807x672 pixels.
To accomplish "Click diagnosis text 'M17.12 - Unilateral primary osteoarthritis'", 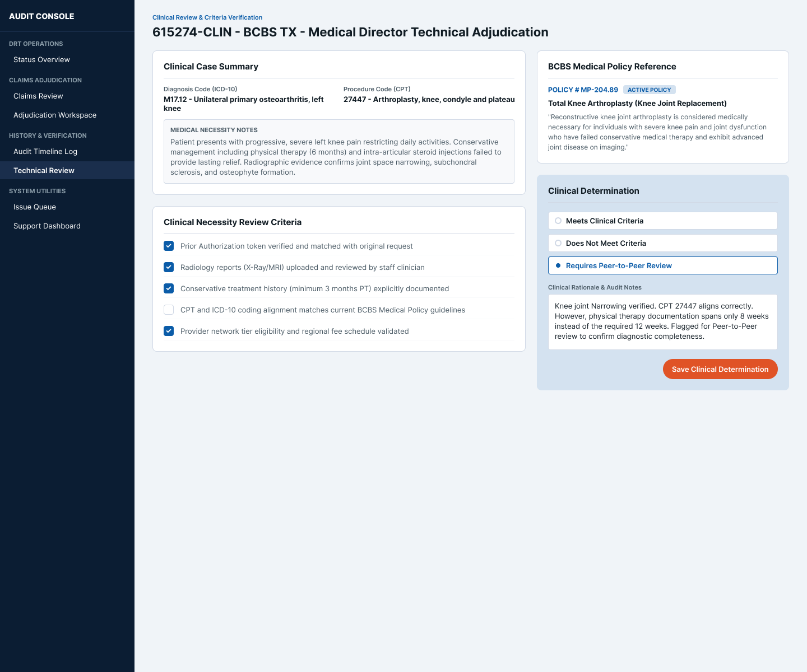I will (244, 104).
